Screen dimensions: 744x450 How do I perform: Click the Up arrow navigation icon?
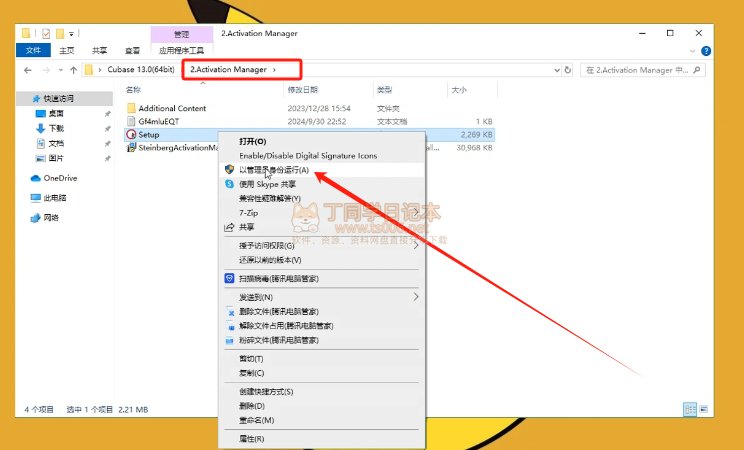point(74,70)
